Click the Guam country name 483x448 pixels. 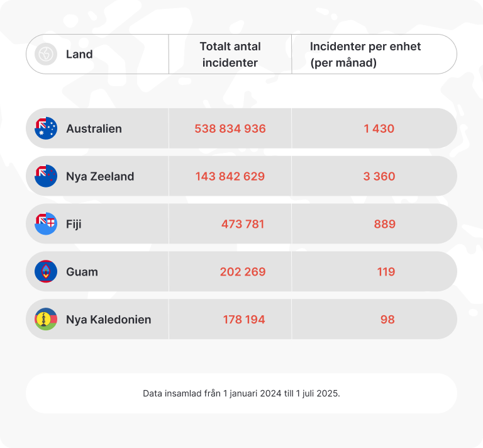[x=82, y=272]
